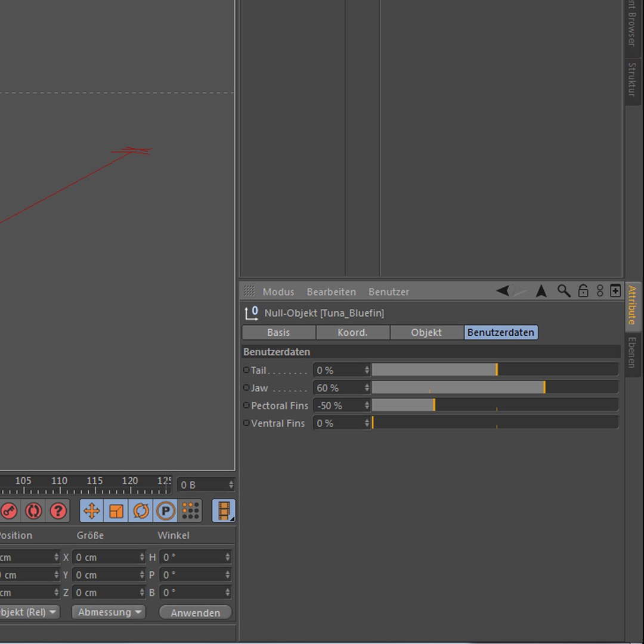This screenshot has width=644, height=644.
Task: Open the Abmessung dropdown
Action: click(x=109, y=612)
